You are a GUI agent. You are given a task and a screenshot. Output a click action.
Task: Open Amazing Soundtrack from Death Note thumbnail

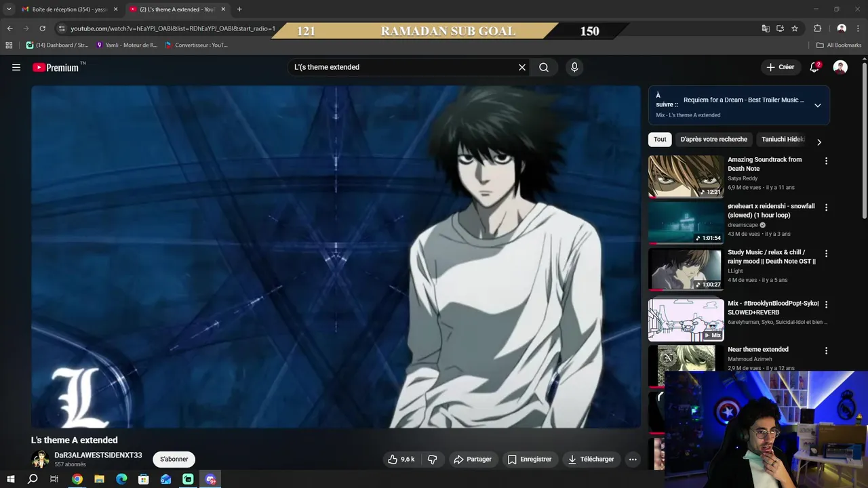686,176
